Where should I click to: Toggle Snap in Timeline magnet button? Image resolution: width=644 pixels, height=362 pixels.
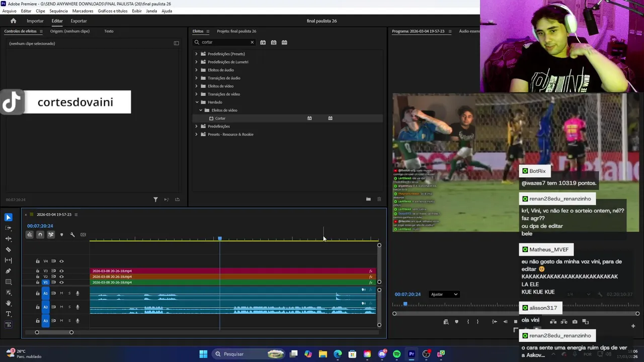pos(40,235)
